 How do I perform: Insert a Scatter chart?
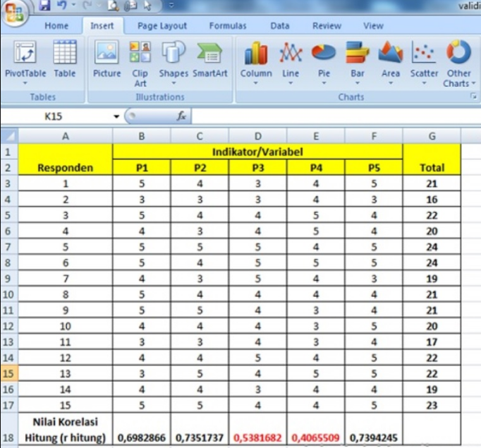click(x=425, y=59)
